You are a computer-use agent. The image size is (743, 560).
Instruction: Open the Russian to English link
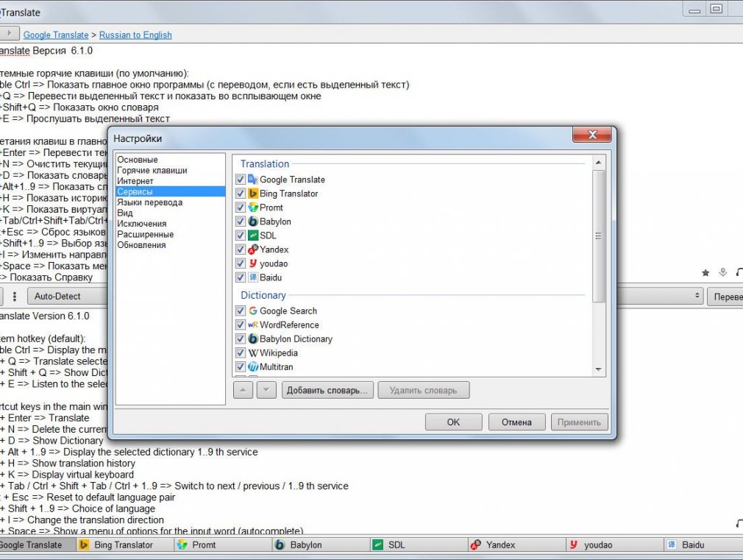pyautogui.click(x=135, y=35)
